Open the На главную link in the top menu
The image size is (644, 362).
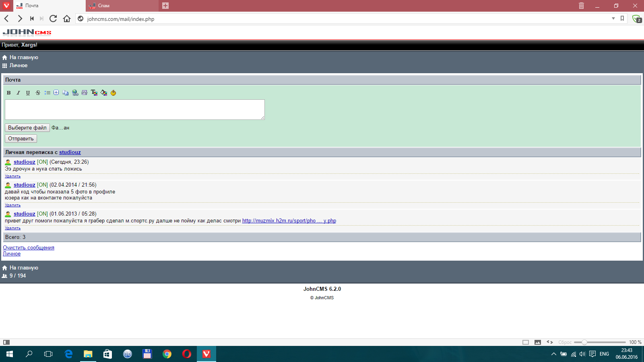pos(24,58)
